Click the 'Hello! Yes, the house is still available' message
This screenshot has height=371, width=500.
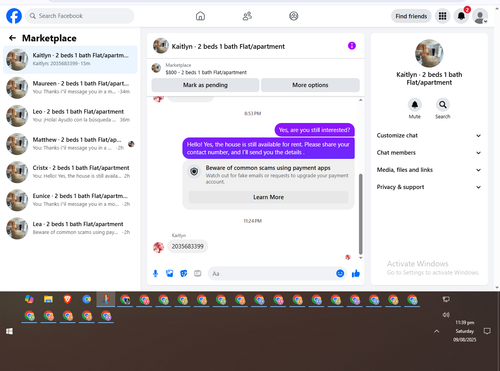tap(268, 148)
